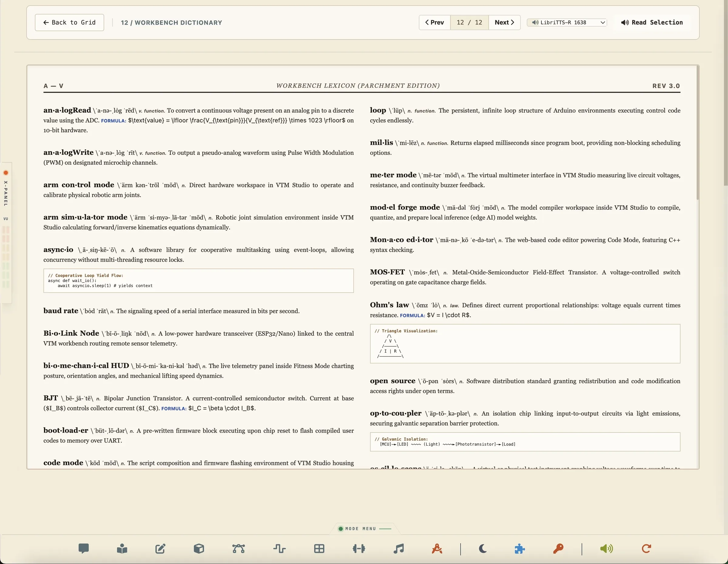This screenshot has height=564, width=728.
Task: Click the 'mod·el forge mode' headword
Action: tap(405, 207)
